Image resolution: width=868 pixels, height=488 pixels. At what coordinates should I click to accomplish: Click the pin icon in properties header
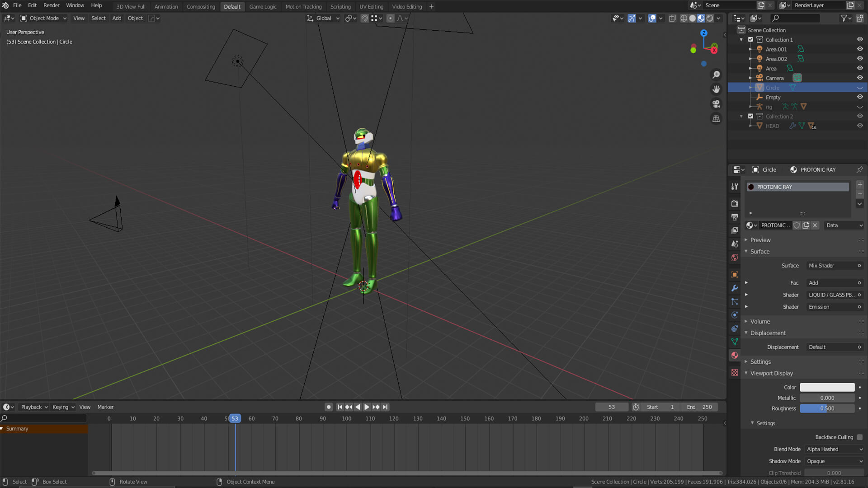(859, 169)
